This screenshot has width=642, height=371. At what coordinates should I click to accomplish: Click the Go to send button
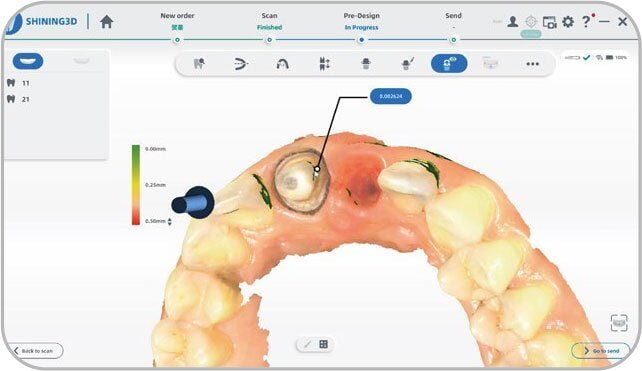pyautogui.click(x=601, y=351)
